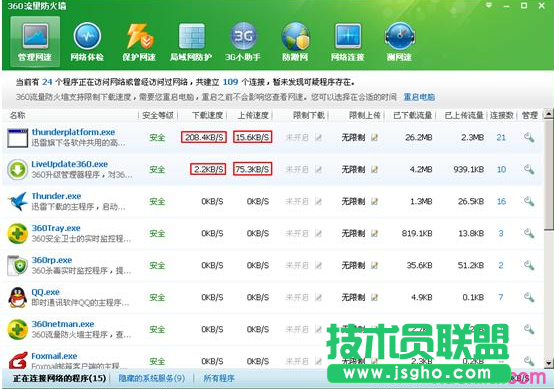The height and width of the screenshot is (389, 554).
Task: Open the 网络连接 tool
Action: click(x=347, y=42)
